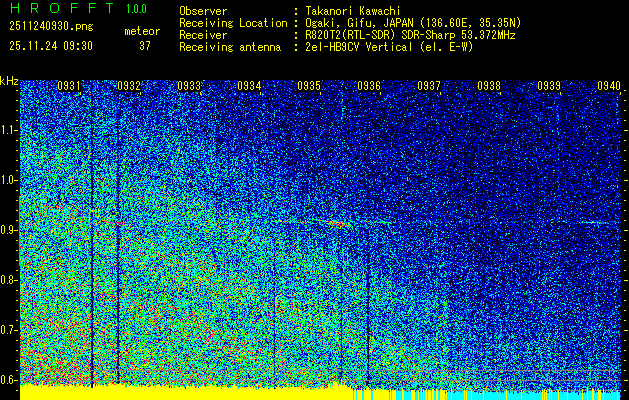Click the 0.8 frequency axis label
This screenshot has width=629, height=400.
pyautogui.click(x=8, y=280)
